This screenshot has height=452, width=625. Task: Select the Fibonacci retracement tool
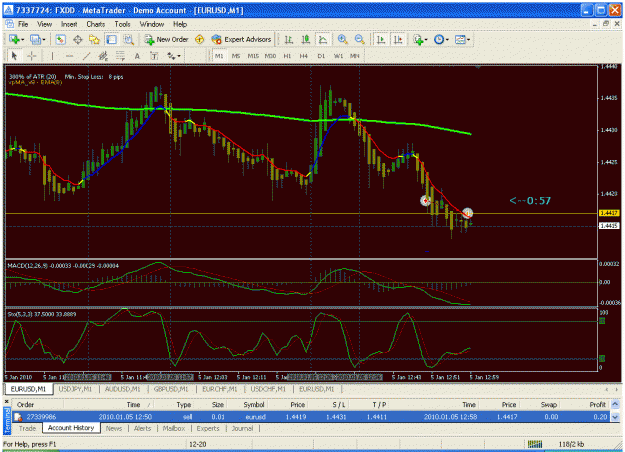pos(120,56)
